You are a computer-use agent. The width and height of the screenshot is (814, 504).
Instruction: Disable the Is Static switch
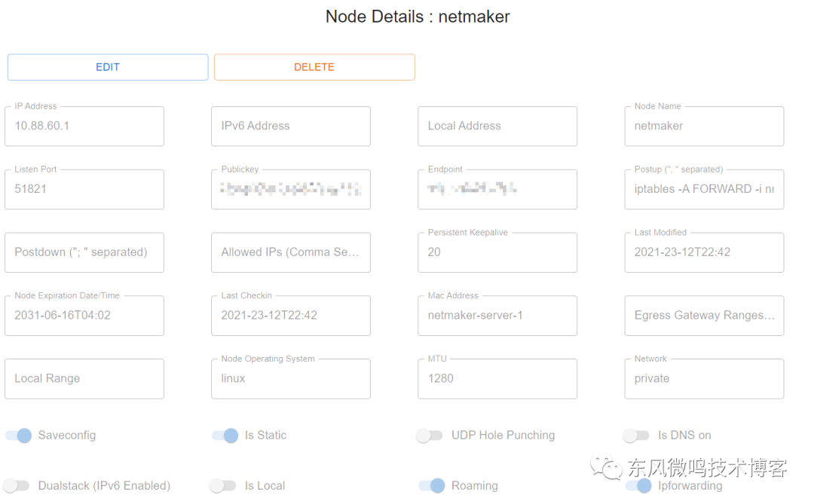click(225, 435)
